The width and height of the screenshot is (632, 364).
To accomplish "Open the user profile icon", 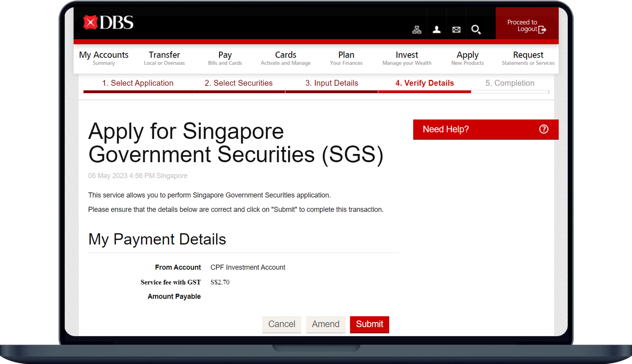I will coord(436,30).
